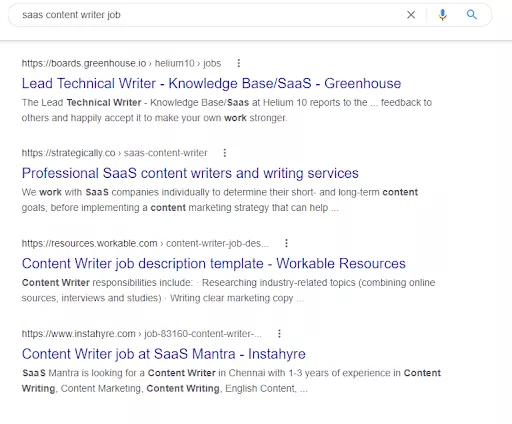Select the snippet starting 'Content Writer responsibilities include'

click(228, 290)
